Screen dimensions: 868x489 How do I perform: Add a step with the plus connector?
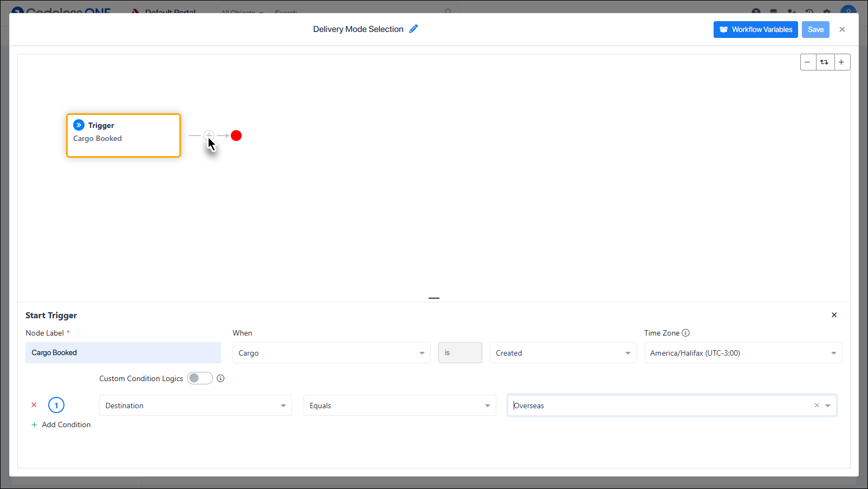click(209, 136)
